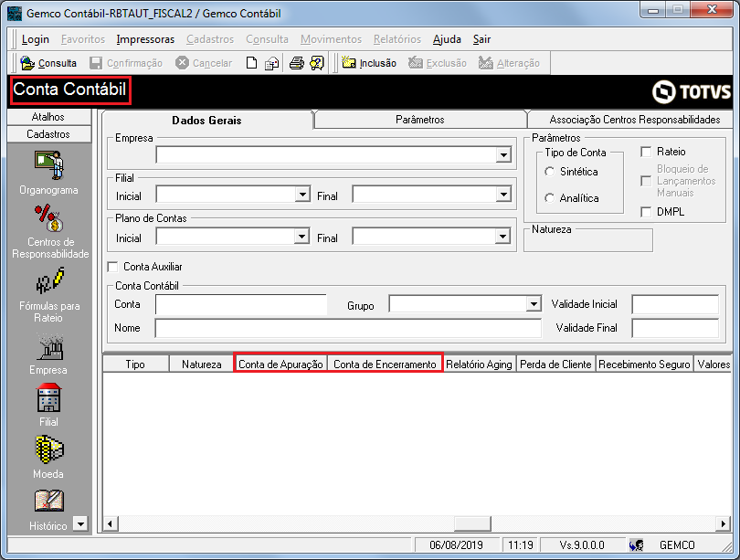The image size is (740, 560).
Task: Open the Ajuda menu
Action: tap(447, 39)
